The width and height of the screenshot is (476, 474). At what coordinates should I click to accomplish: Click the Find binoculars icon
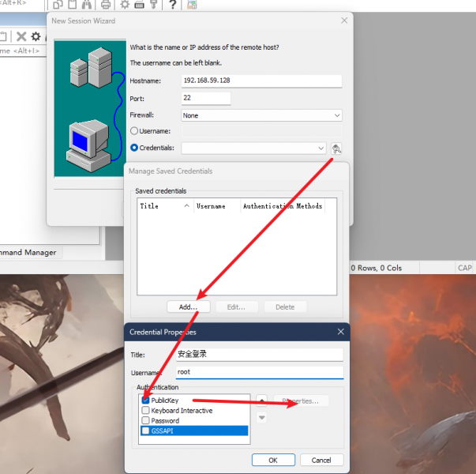point(87,5)
